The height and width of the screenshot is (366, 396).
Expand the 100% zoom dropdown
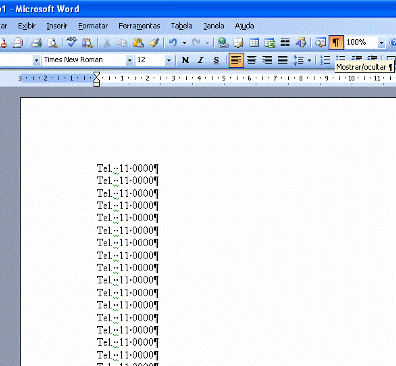pyautogui.click(x=381, y=43)
